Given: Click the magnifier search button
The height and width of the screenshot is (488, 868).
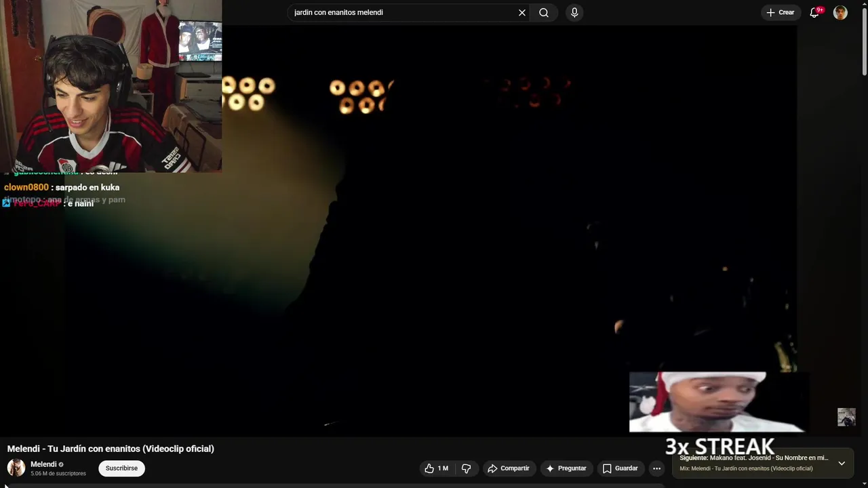Looking at the screenshot, I should 544,12.
